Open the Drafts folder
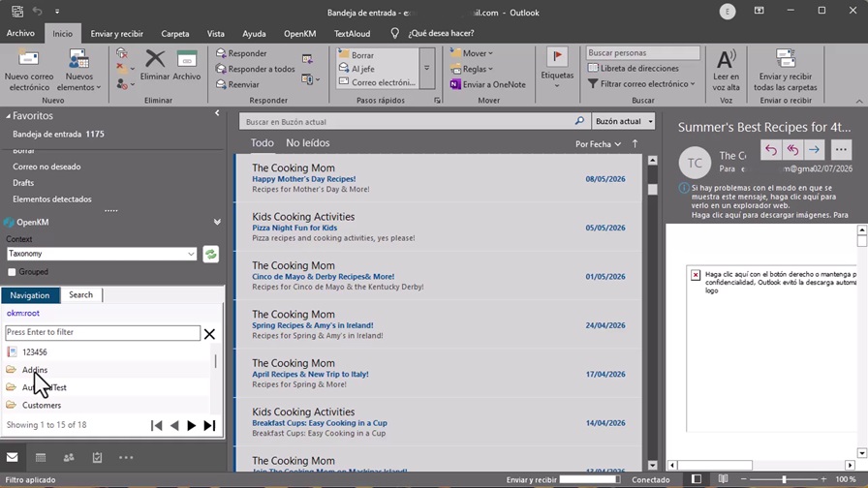868x488 pixels. coord(23,183)
